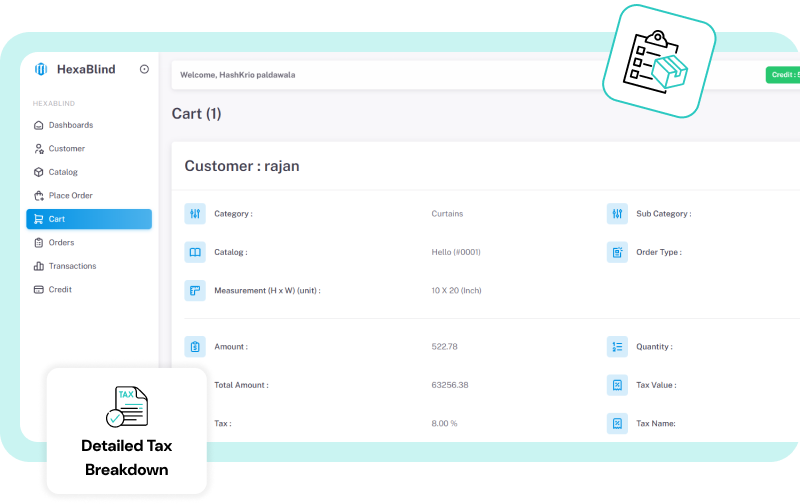The image size is (800, 504).
Task: Click the Sub Category sliders icon
Action: [617, 214]
